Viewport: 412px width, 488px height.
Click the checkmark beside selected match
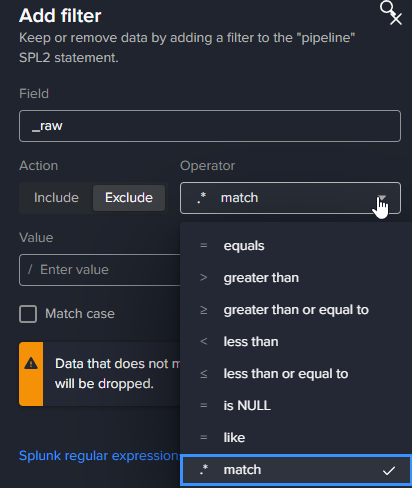(389, 470)
